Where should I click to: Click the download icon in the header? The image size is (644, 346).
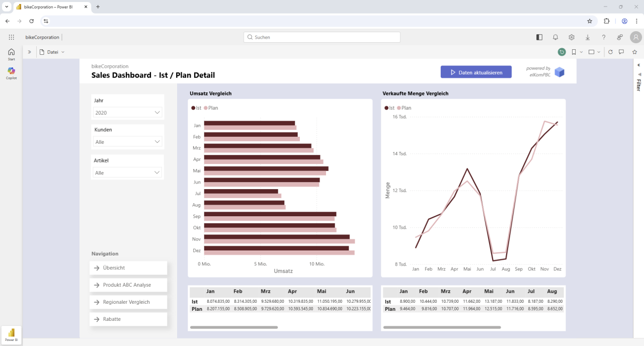pyautogui.click(x=588, y=37)
